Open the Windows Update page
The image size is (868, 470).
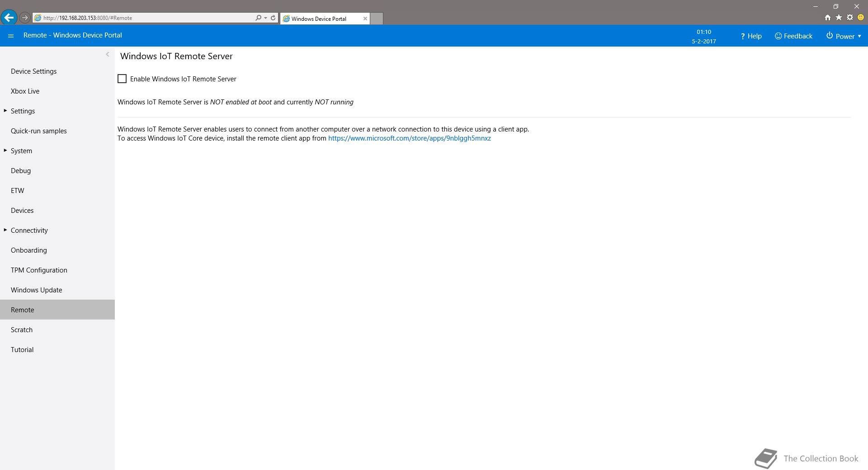[x=57, y=290]
